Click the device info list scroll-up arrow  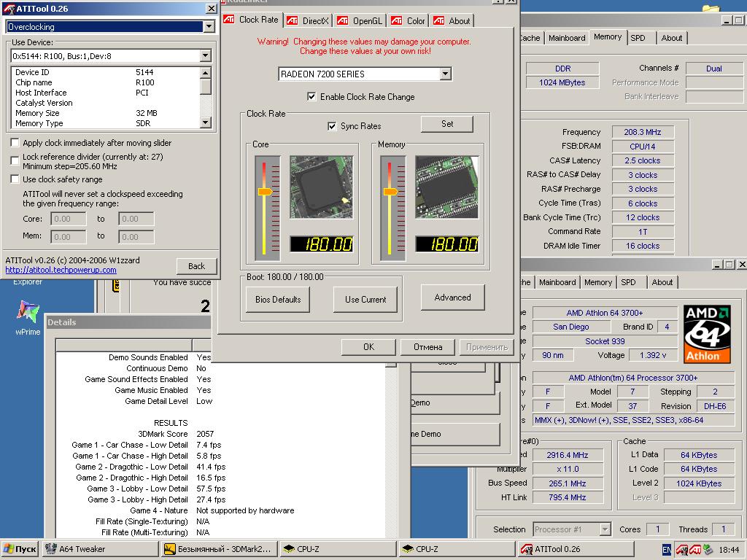pos(205,72)
